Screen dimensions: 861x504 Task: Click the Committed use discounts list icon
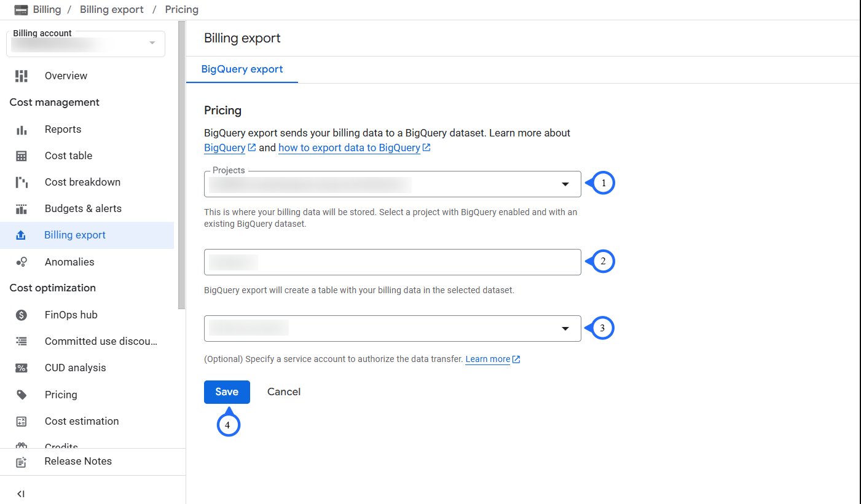coord(22,342)
